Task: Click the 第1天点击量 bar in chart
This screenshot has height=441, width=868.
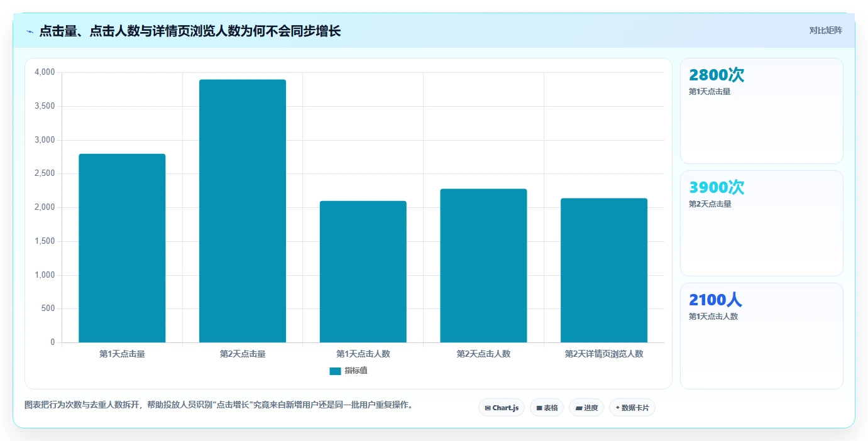Action: pos(122,248)
